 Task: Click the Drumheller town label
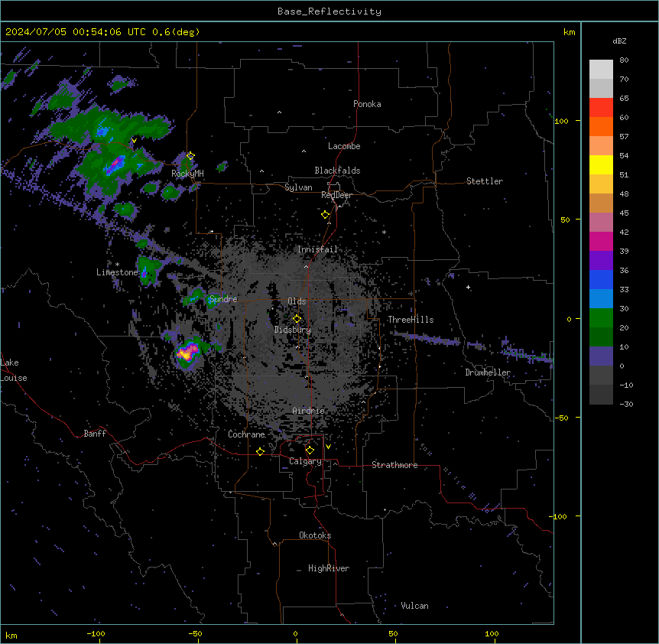pos(488,372)
